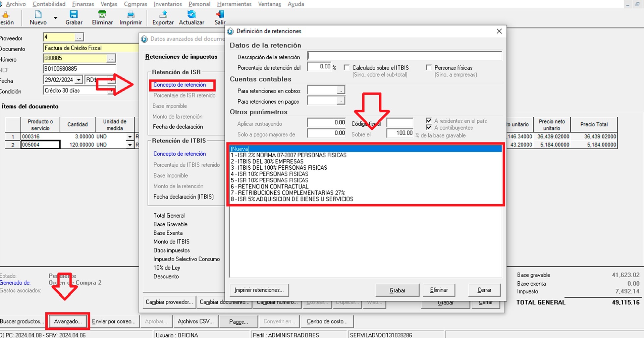Click the Imprimir printer icon
The image size is (644, 338).
click(x=130, y=15)
